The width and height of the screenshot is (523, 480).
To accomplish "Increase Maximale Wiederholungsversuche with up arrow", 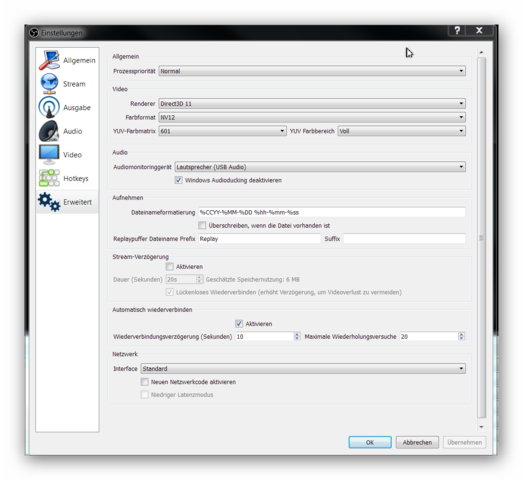I will (461, 334).
